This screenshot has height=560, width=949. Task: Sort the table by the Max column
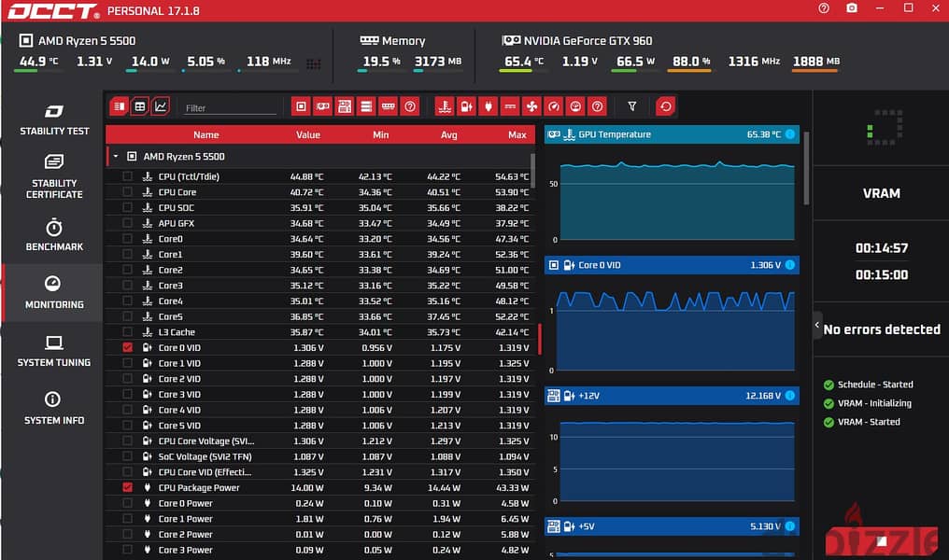pos(517,134)
